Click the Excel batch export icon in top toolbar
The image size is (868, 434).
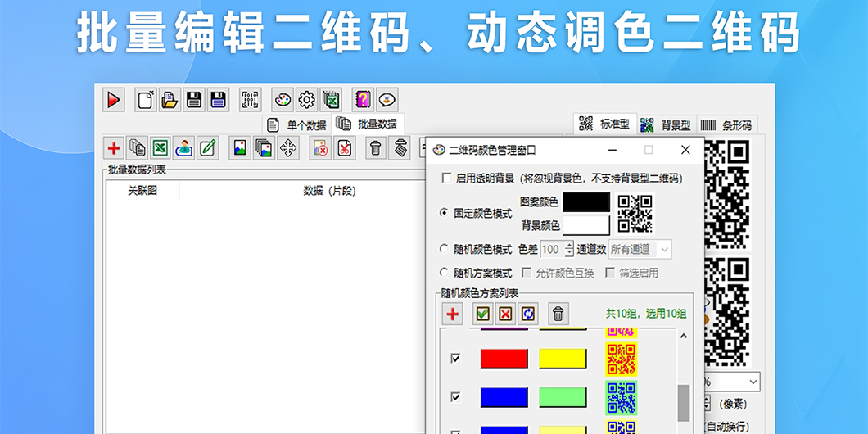coord(331,100)
